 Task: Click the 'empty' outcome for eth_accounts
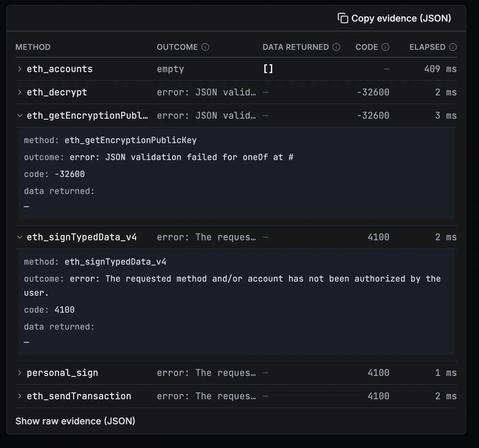[x=170, y=69]
